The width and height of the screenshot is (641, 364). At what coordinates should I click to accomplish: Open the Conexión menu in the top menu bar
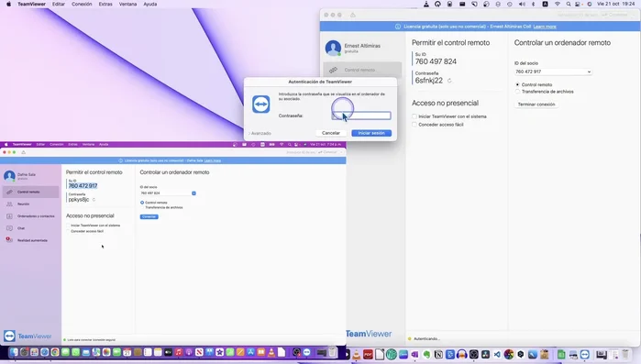[x=82, y=4]
